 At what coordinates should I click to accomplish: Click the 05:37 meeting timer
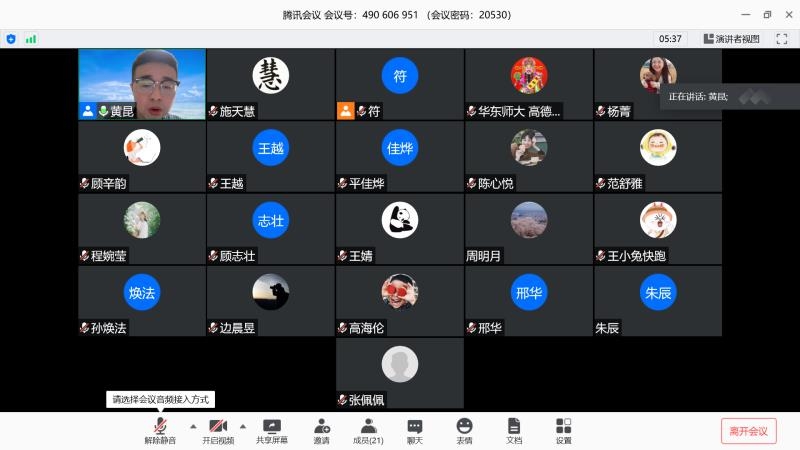coord(670,39)
